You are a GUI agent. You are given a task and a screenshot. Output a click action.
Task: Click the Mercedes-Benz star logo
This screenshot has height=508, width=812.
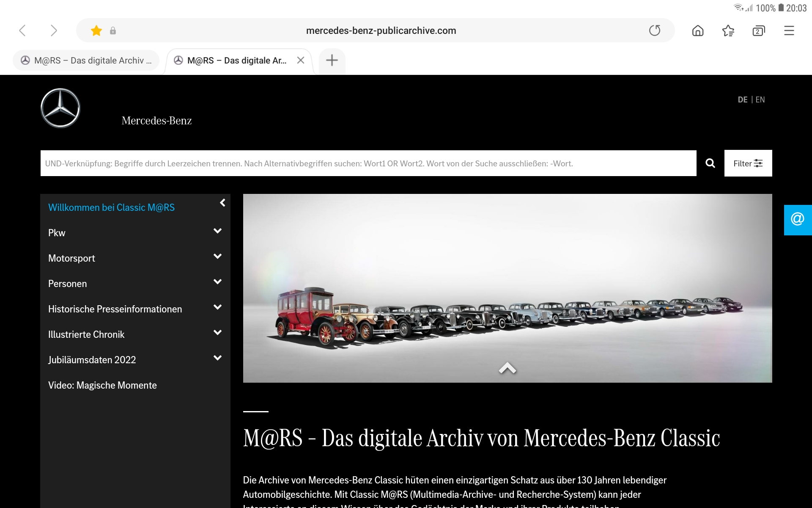[60, 108]
